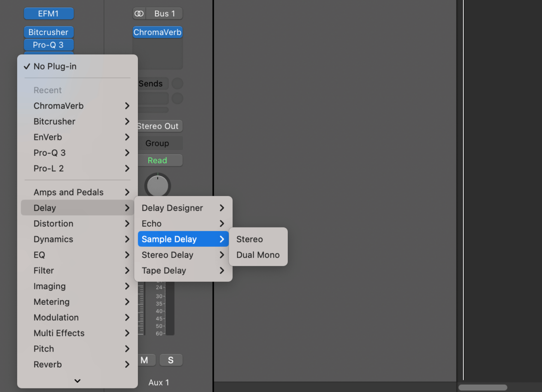This screenshot has height=392, width=542.
Task: Expand the Filter category
Action: click(x=77, y=270)
